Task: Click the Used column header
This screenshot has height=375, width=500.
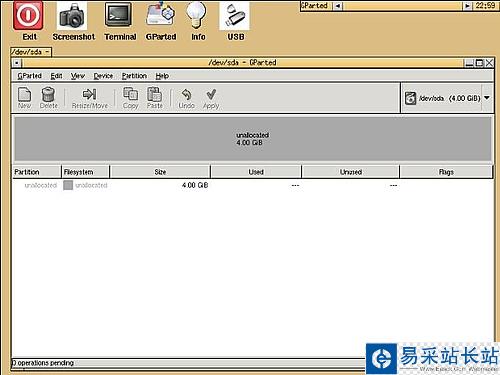Action: (x=256, y=172)
